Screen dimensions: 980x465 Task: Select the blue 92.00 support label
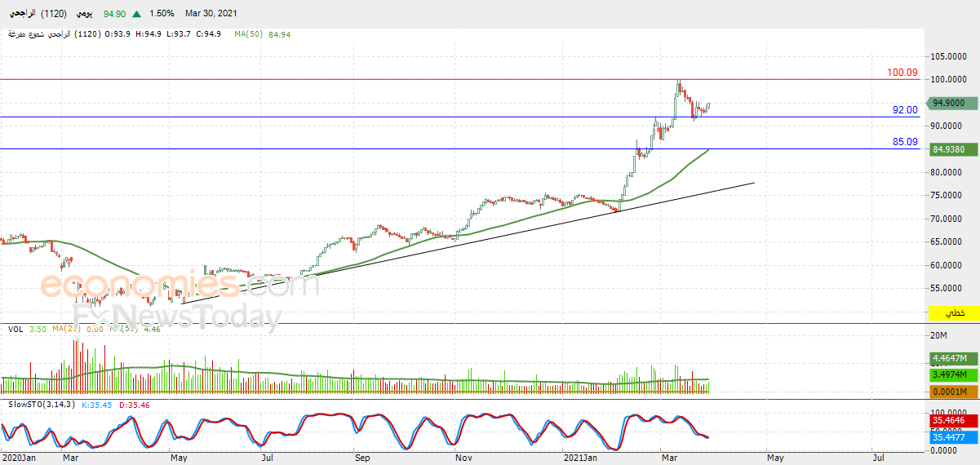(905, 109)
